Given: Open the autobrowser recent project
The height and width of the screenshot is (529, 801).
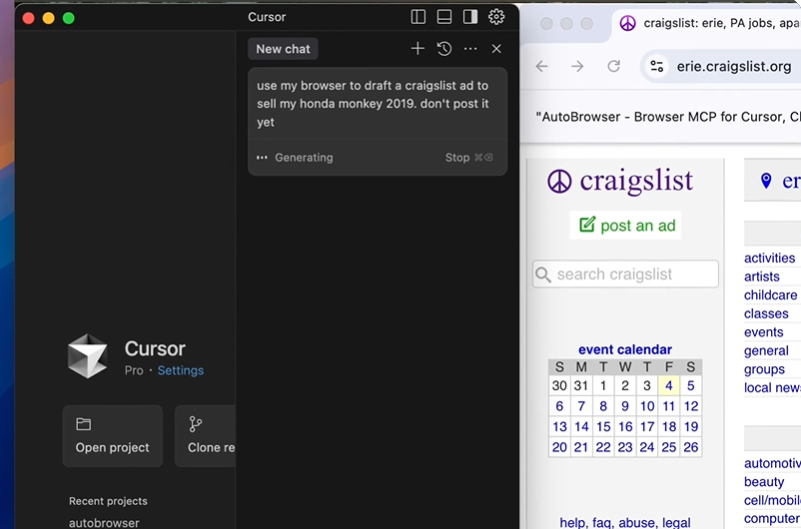Looking at the screenshot, I should pos(104,522).
